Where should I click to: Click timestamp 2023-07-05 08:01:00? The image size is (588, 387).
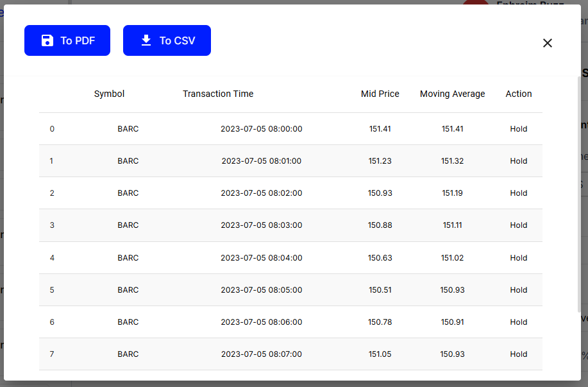click(261, 161)
